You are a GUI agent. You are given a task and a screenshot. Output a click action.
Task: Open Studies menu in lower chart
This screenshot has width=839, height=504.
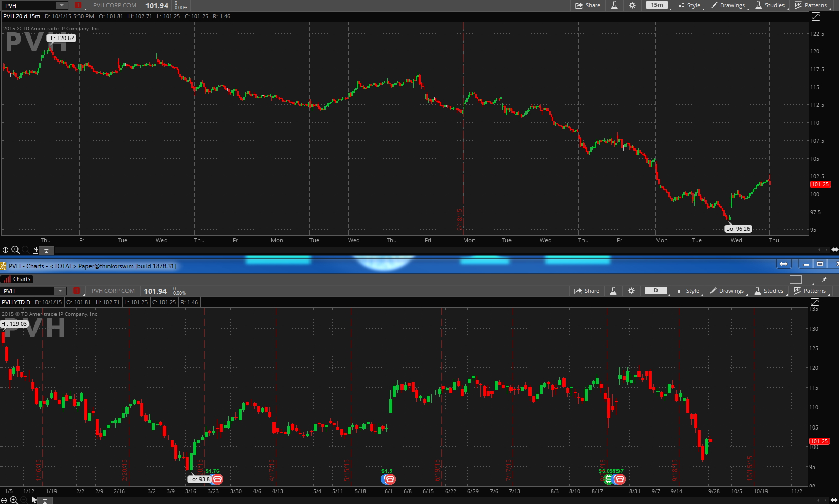point(769,291)
